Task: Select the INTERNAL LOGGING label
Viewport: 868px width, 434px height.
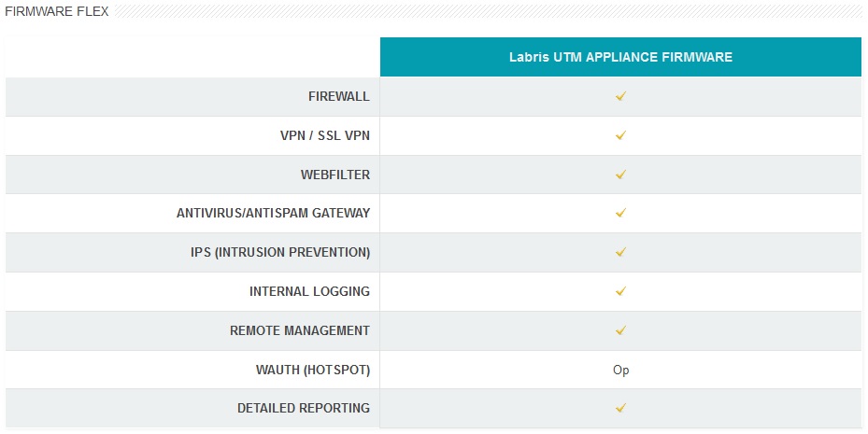Action: click(309, 291)
